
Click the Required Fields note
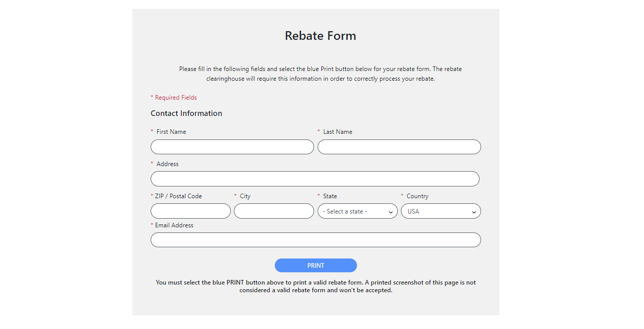(174, 98)
